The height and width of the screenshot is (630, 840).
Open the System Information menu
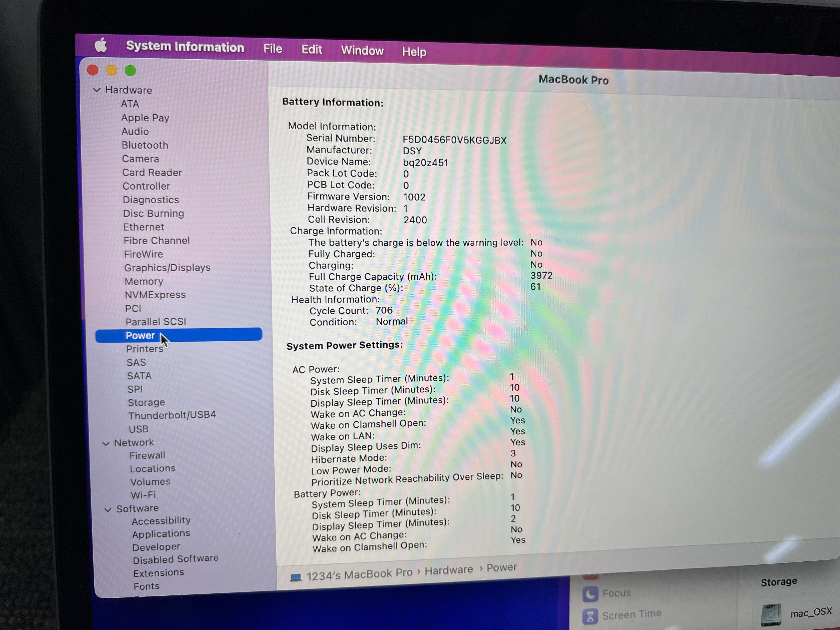185,47
